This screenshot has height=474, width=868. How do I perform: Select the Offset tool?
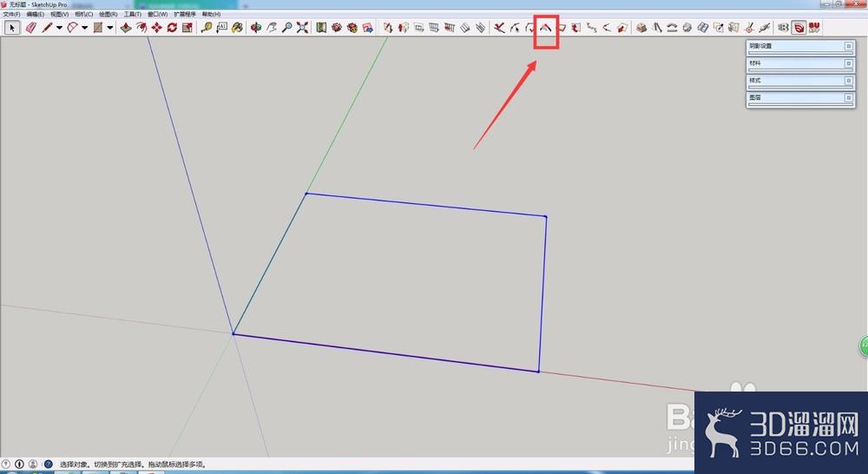(141, 27)
